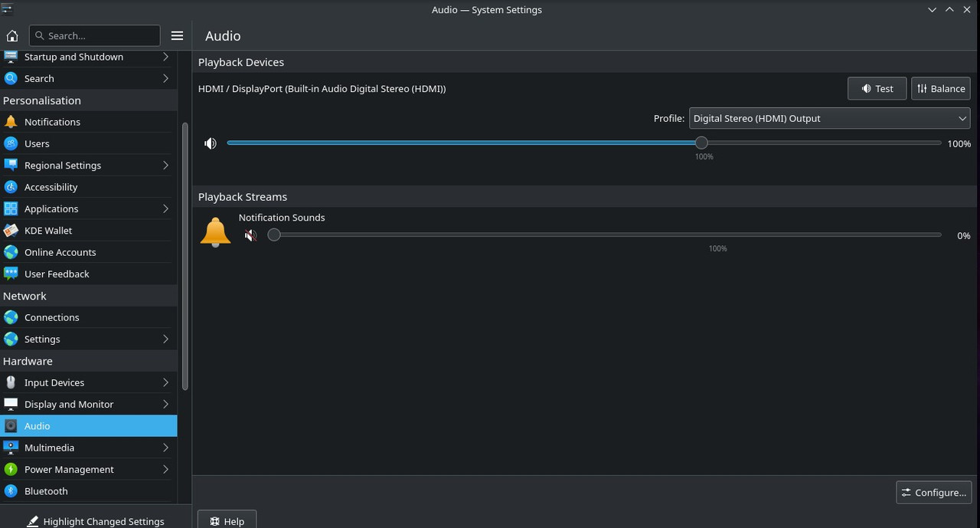Click the Notifications bell icon in sidebar
The image size is (980, 528).
point(11,122)
